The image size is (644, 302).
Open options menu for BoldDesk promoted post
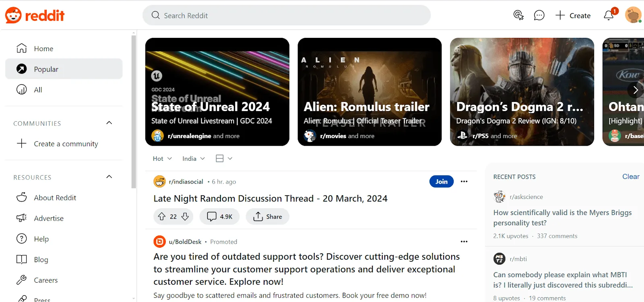click(464, 242)
